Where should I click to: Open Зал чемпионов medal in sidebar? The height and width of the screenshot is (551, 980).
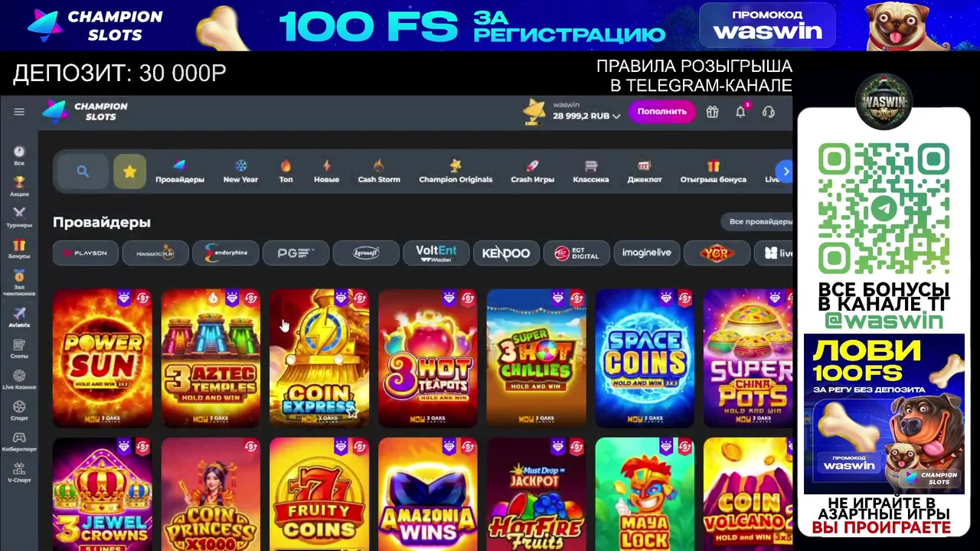click(x=19, y=283)
